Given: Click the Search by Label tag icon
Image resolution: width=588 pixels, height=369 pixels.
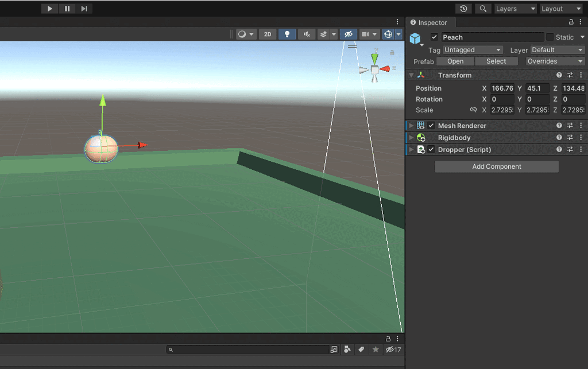Looking at the screenshot, I should pyautogui.click(x=361, y=349).
